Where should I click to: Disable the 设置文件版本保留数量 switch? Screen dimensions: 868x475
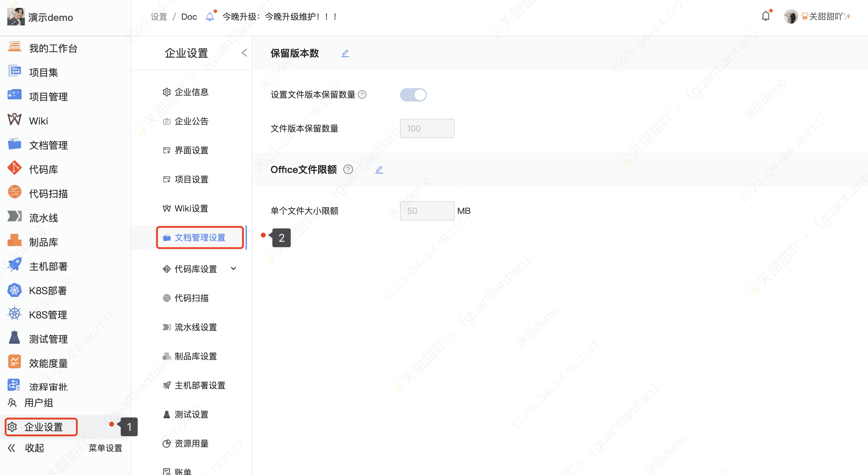point(413,95)
